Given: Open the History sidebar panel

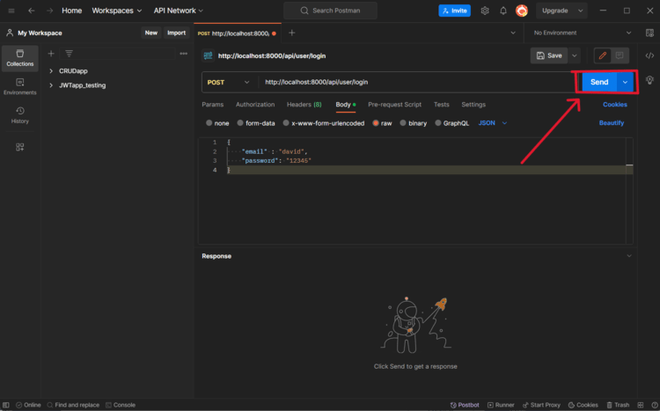Looking at the screenshot, I should (x=20, y=115).
